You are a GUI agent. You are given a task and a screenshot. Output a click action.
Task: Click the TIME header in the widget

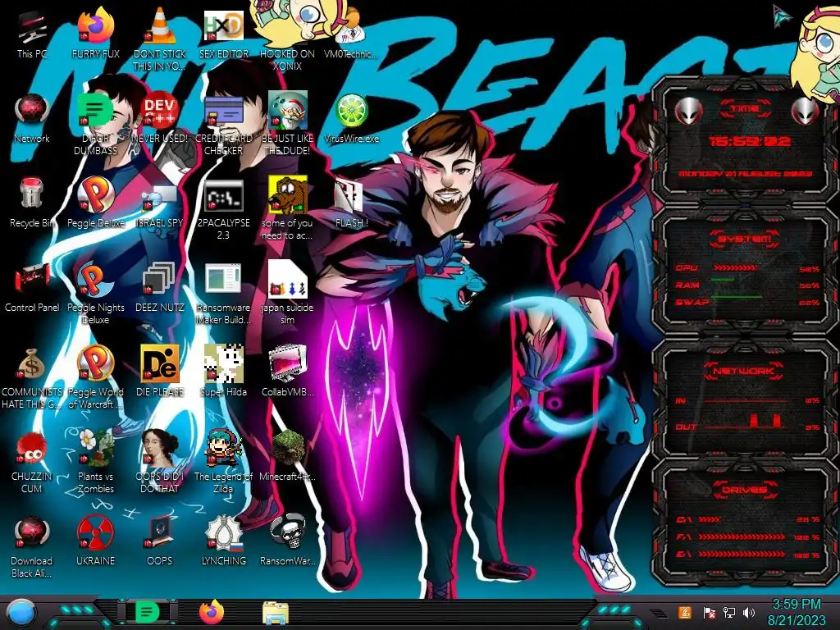click(x=745, y=109)
